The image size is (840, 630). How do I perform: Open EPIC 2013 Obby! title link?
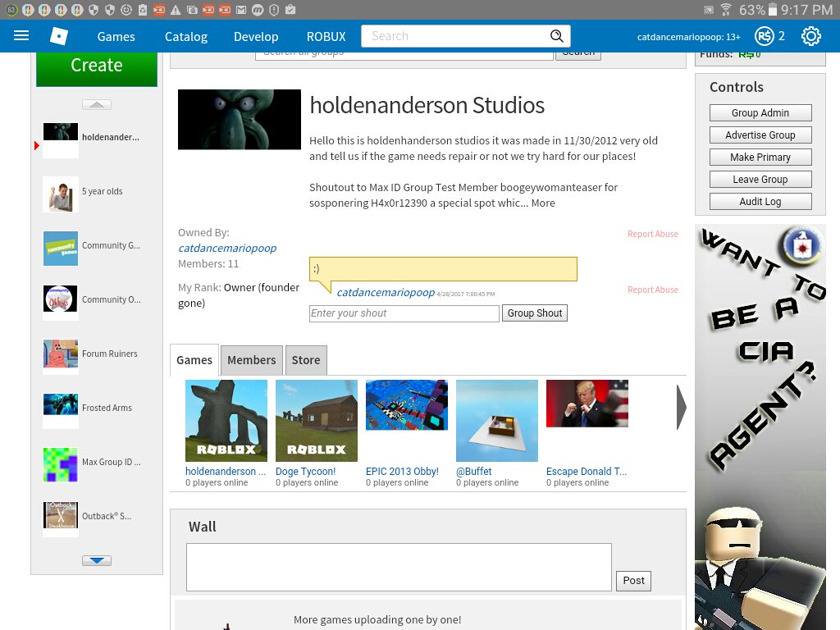click(402, 472)
